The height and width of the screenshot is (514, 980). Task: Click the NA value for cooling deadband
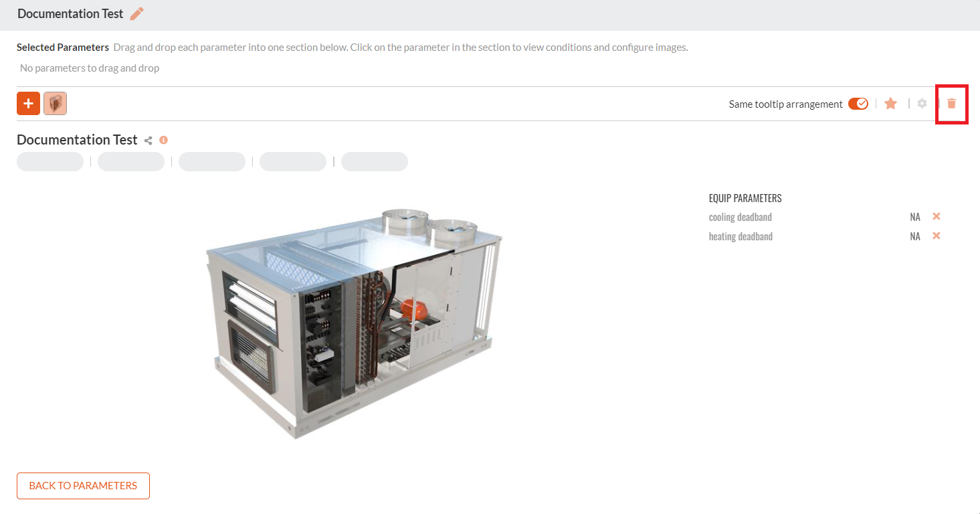tap(915, 217)
